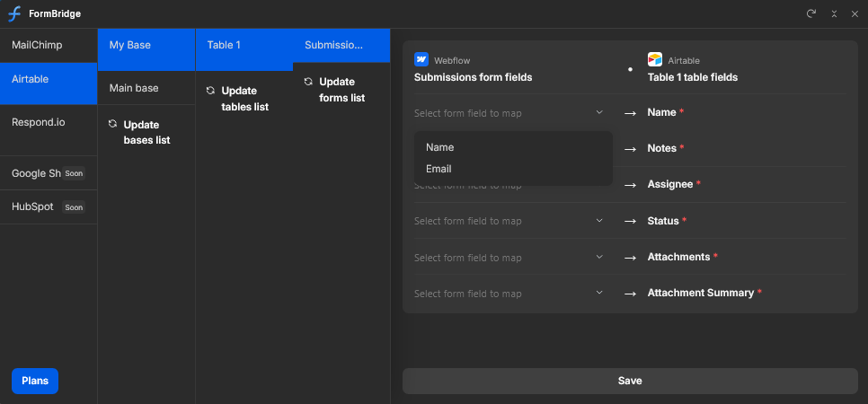Choose Email option in open dropdown
Image resolution: width=868 pixels, height=404 pixels.
[x=513, y=169]
